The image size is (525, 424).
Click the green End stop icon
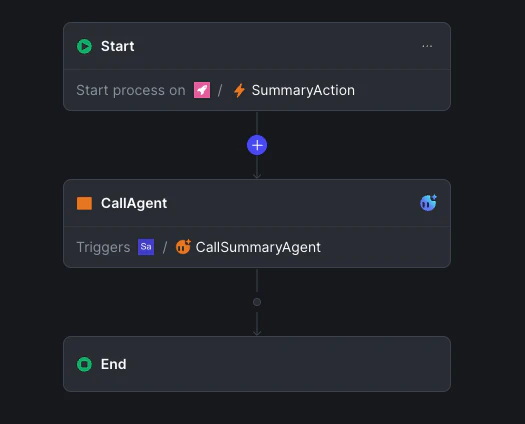coord(84,364)
